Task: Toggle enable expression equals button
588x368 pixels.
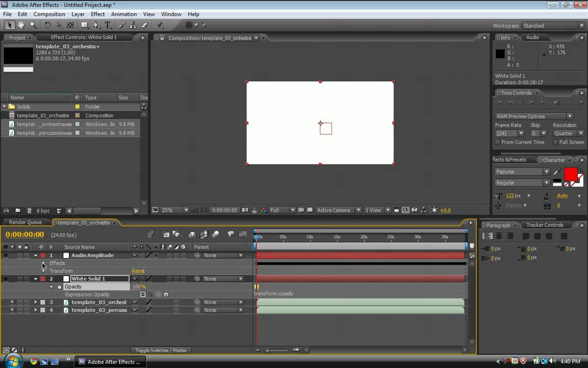Action: (143, 294)
